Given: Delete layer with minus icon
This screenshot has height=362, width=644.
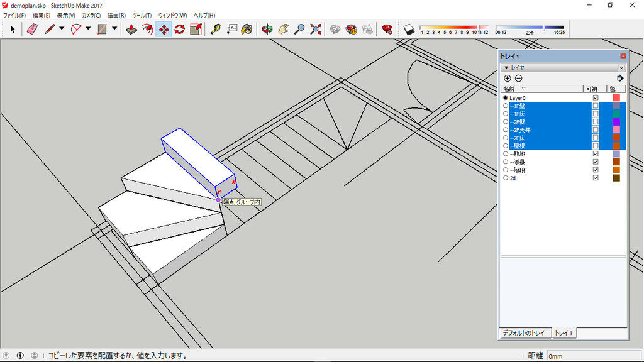Looking at the screenshot, I should pyautogui.click(x=519, y=79).
